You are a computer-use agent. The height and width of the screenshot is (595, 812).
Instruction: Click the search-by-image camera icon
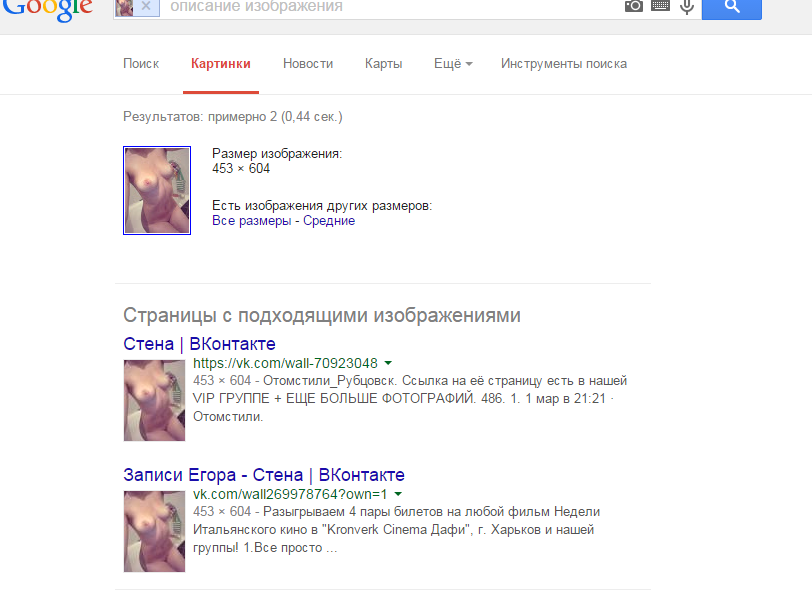pyautogui.click(x=633, y=6)
